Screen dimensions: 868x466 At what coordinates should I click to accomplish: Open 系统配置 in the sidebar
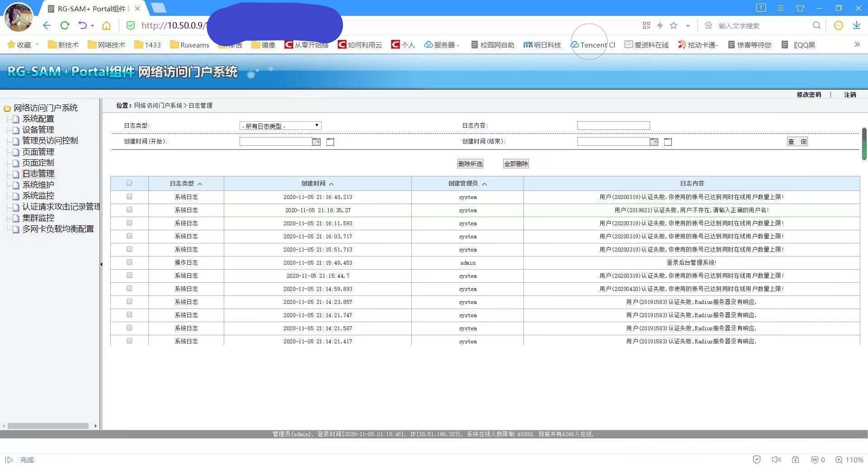tap(38, 119)
